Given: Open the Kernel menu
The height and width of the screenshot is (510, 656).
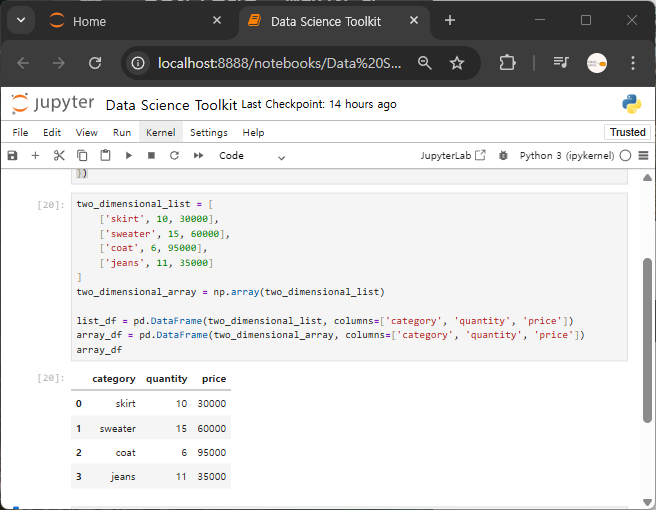Looking at the screenshot, I should click(161, 133).
